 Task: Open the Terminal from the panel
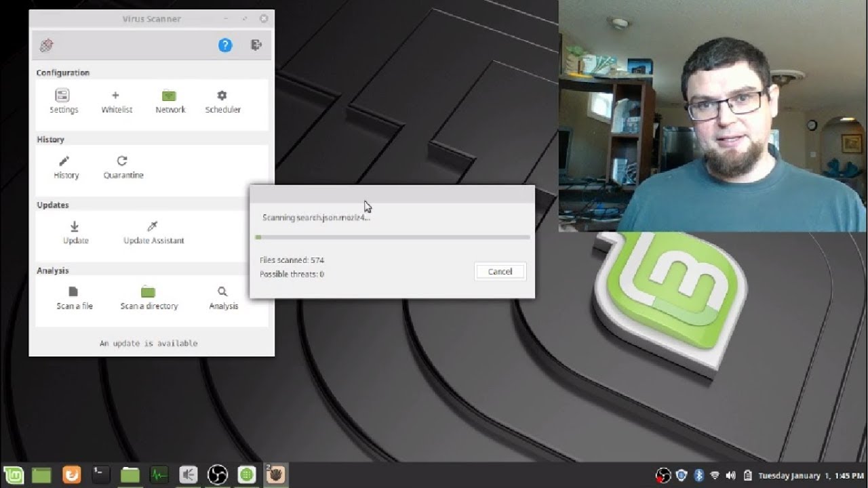coord(100,475)
